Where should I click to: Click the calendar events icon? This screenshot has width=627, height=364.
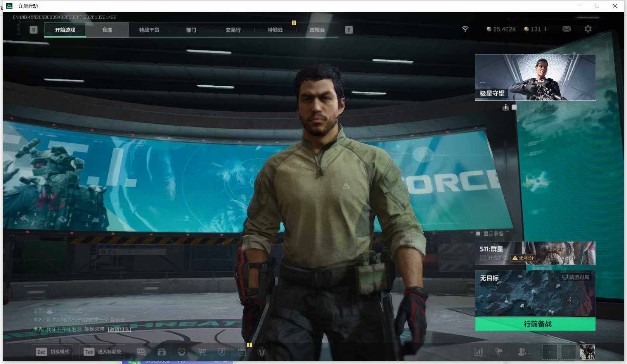pos(242,352)
